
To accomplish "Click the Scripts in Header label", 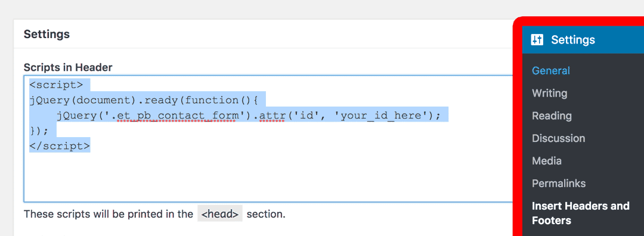I will click(x=68, y=67).
